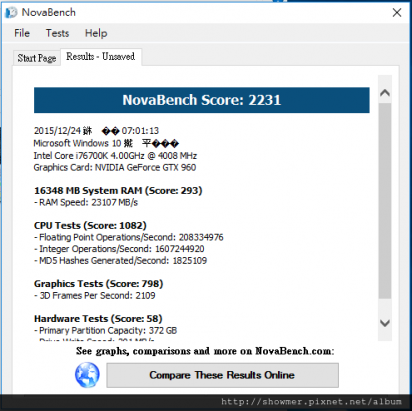Click the CPU Tests score heading
Viewport: 412px width, 411px height.
90,226
